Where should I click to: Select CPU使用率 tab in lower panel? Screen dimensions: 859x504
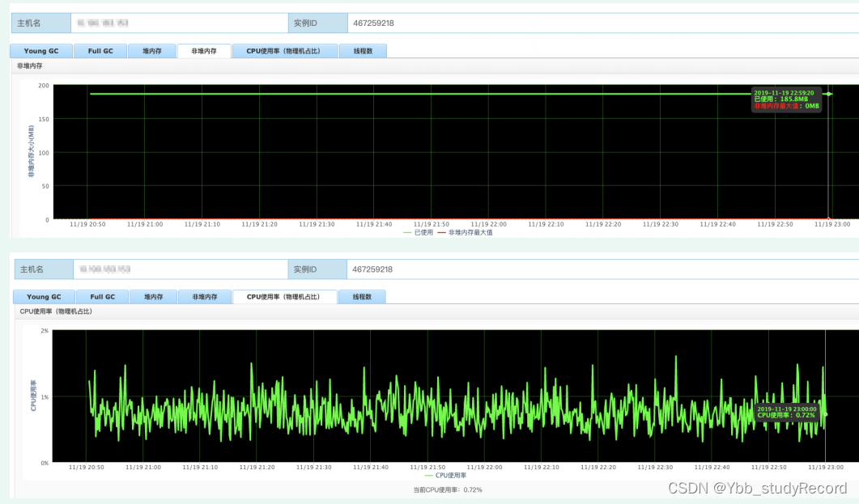point(284,297)
